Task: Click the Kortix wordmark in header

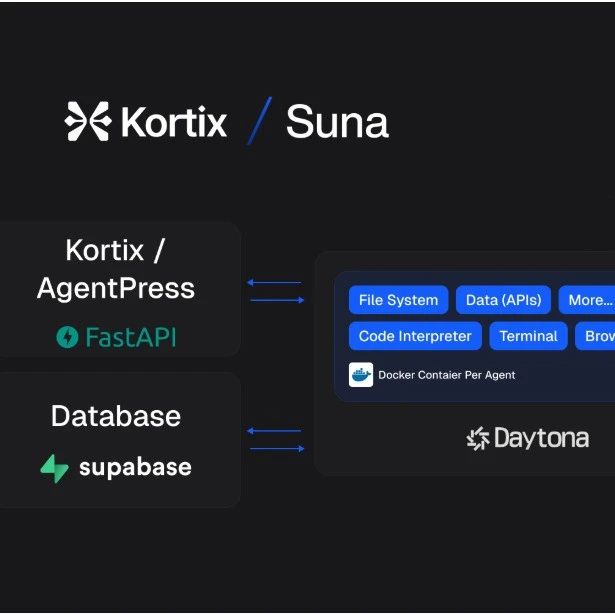Action: tap(174, 122)
